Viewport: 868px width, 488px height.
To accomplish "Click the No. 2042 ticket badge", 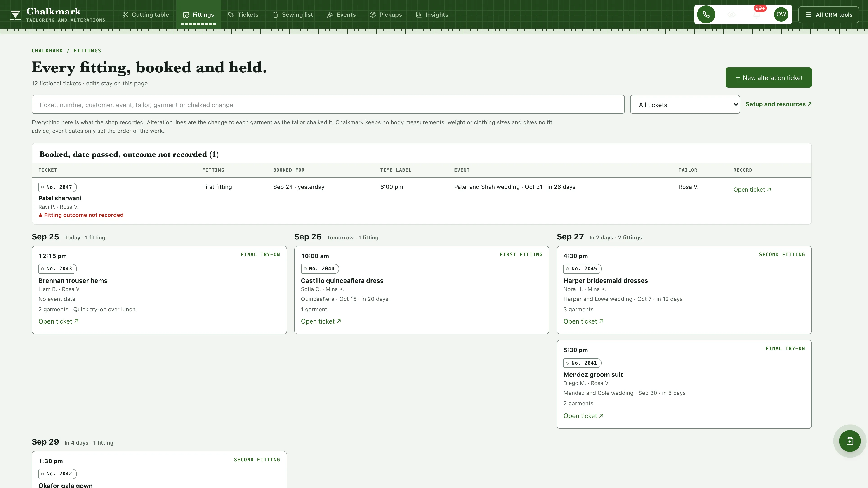I will coord(57,474).
